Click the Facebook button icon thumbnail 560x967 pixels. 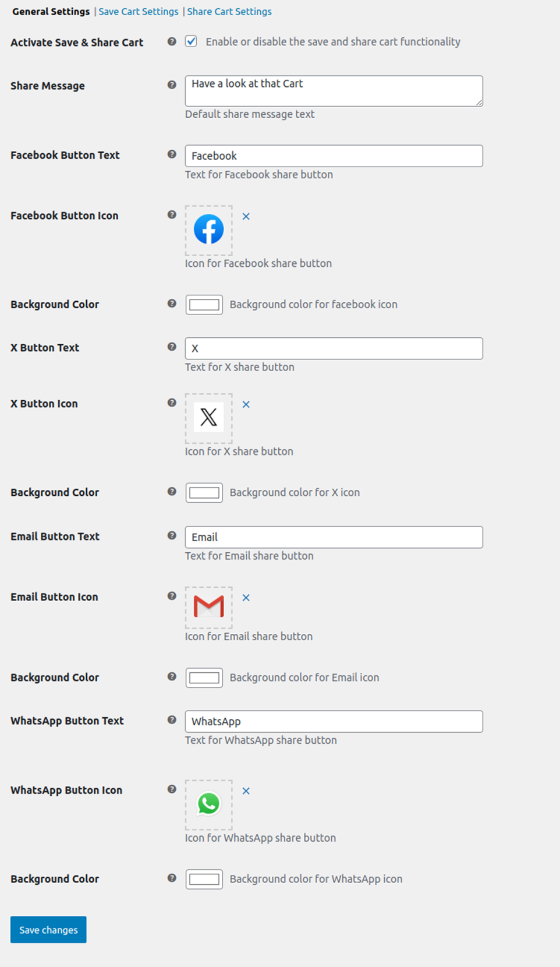pos(208,230)
